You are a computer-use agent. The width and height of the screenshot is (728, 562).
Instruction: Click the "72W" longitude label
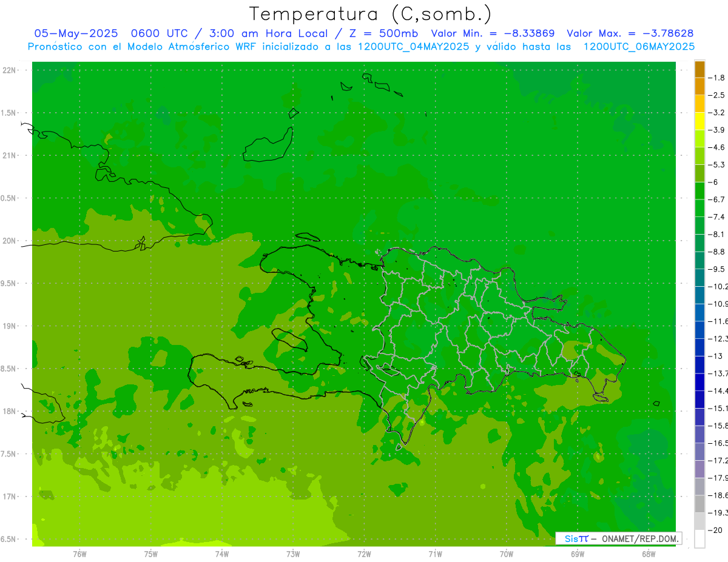(364, 554)
